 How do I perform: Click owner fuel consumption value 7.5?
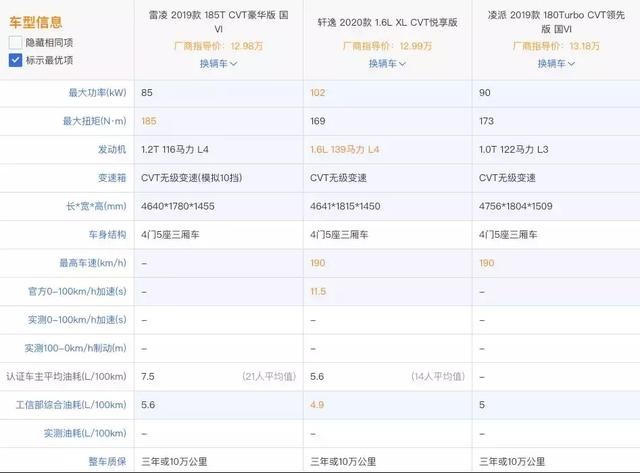[147, 376]
